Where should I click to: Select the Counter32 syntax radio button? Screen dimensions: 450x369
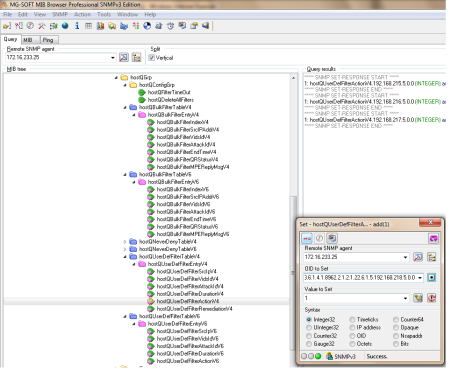[309, 336]
